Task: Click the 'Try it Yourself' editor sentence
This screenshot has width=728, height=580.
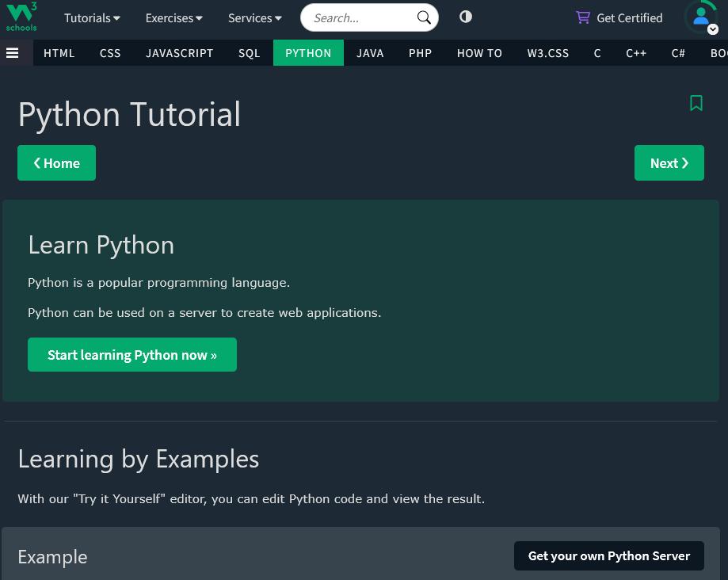Action: pos(251,499)
